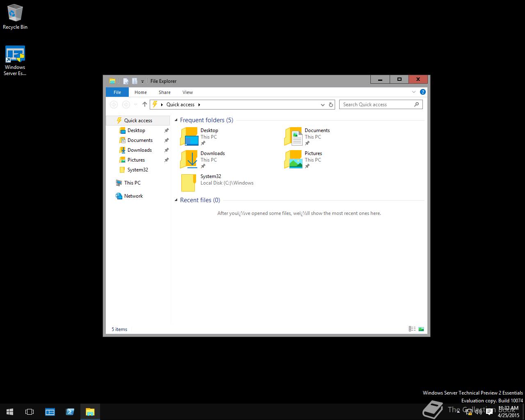
Task: Select Quick access in navigation pane
Action: click(138, 121)
